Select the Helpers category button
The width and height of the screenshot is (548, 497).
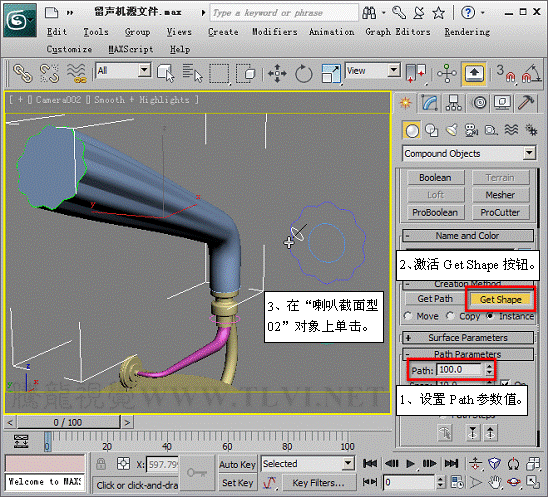(x=491, y=131)
